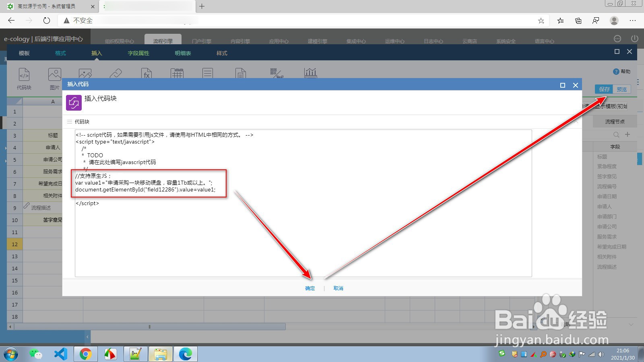
Task: Click inside the code block text area
Action: coord(303,203)
